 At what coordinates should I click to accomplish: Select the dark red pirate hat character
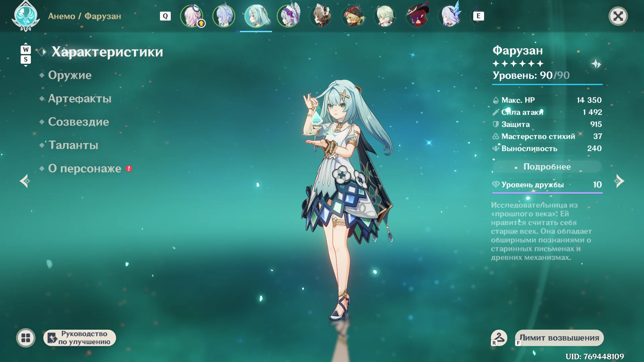417,16
